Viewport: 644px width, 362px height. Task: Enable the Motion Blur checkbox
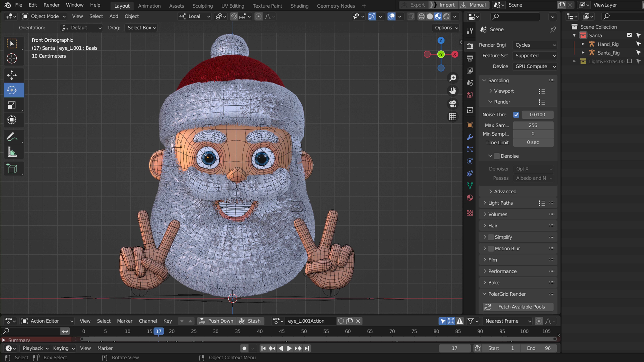point(491,249)
